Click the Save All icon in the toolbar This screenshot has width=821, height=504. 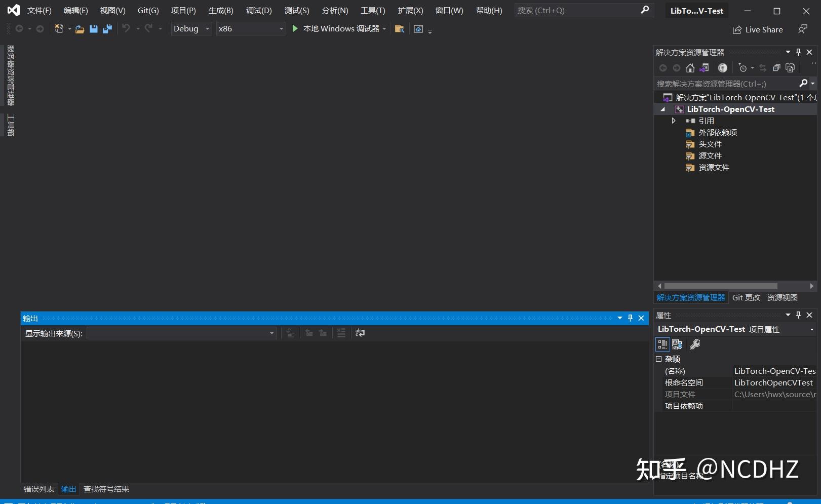(107, 29)
